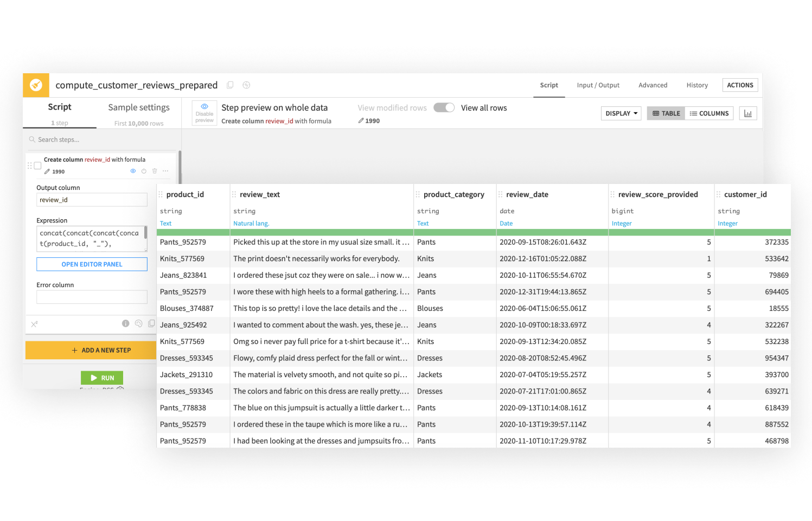The height and width of the screenshot is (521, 812).
Task: Click the empty Error column field
Action: pos(92,297)
